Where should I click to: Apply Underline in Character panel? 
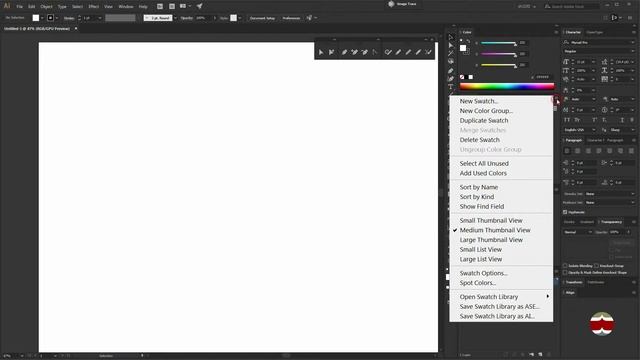coord(622,120)
